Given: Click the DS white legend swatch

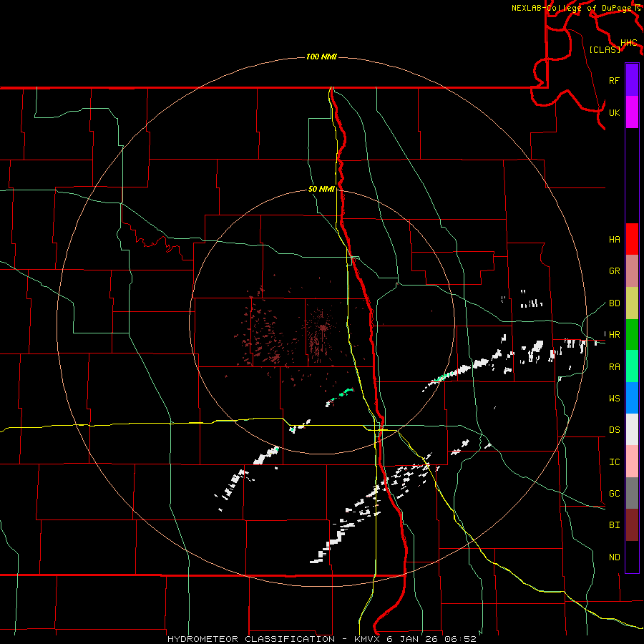Looking at the screenshot, I should pyautogui.click(x=632, y=429).
